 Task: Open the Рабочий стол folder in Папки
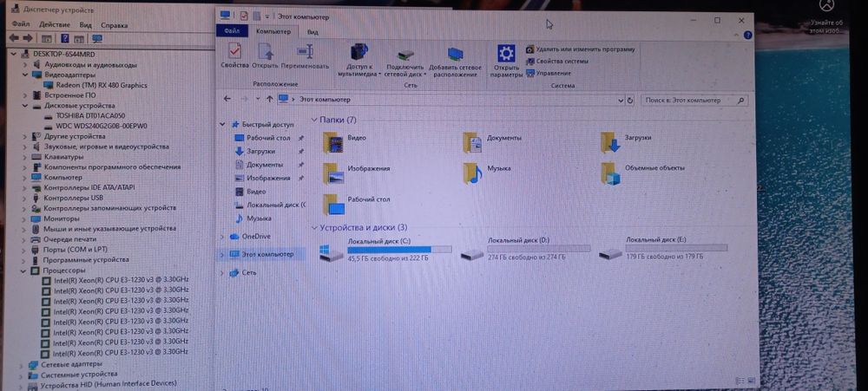357,204
